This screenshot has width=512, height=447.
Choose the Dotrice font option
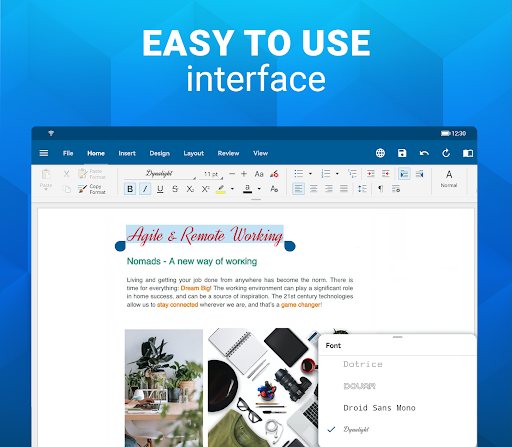363,364
